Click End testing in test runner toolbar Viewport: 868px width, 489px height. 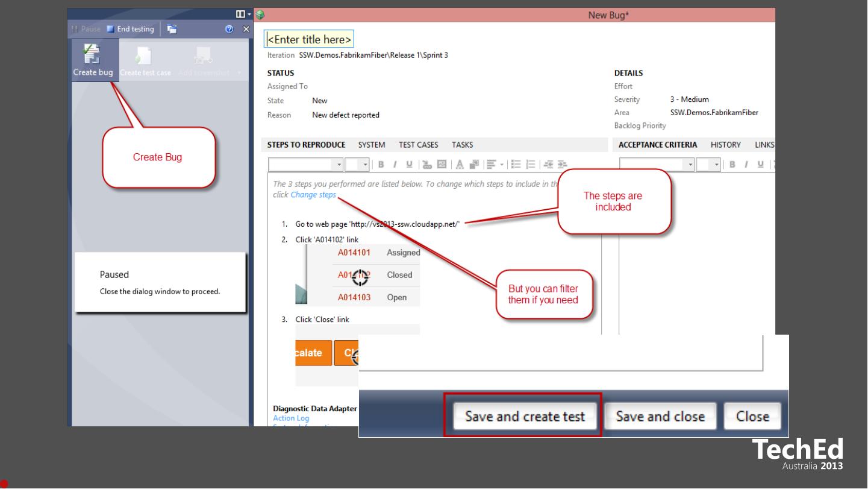tap(130, 29)
